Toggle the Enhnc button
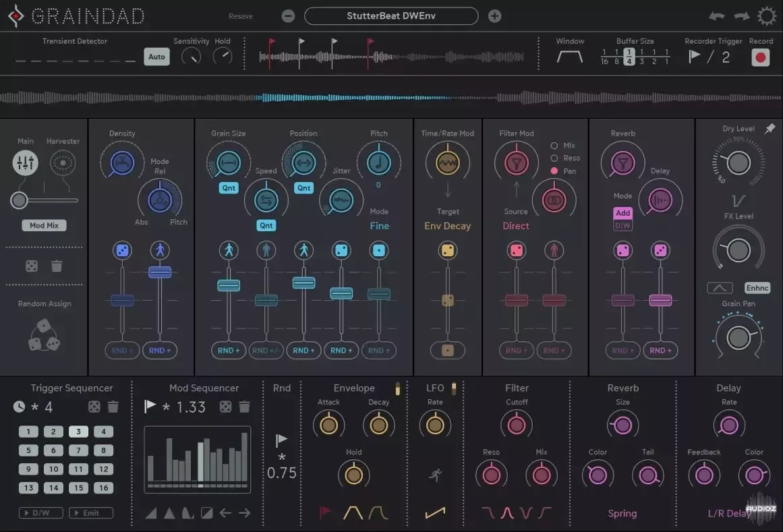783x532 pixels. tap(757, 288)
